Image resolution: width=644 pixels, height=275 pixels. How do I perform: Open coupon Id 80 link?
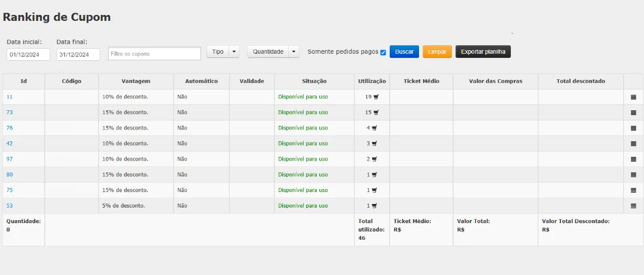[10, 174]
